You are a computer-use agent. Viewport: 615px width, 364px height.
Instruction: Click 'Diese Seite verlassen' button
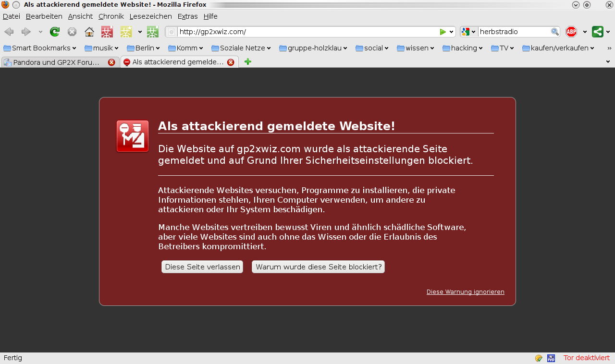coord(202,267)
